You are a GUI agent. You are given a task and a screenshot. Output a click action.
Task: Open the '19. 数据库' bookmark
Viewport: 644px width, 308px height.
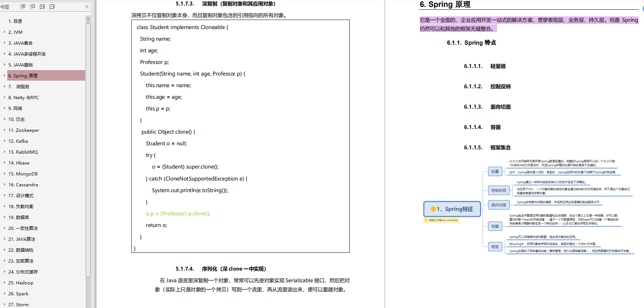coord(19,217)
